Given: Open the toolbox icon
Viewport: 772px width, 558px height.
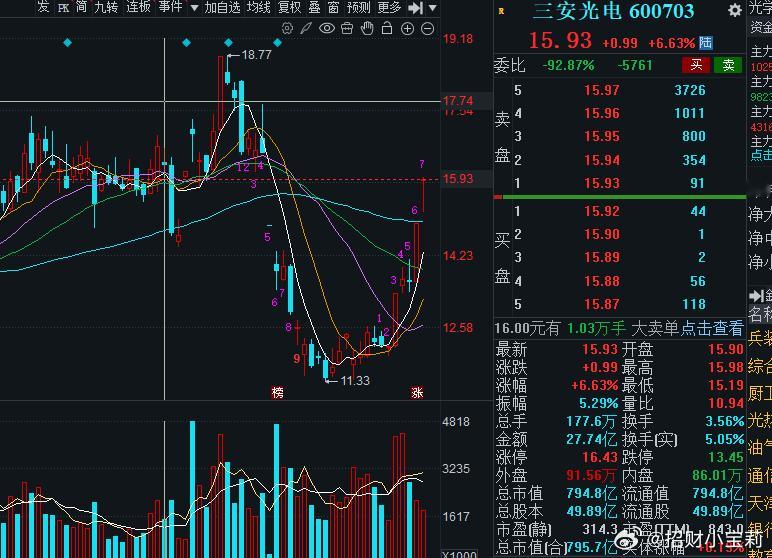Looking at the screenshot, I should (347, 29).
